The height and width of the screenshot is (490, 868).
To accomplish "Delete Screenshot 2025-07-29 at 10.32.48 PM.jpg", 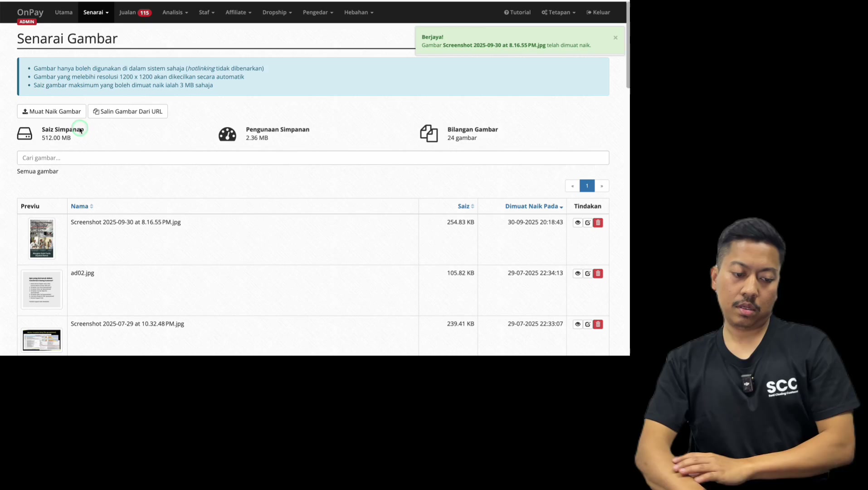I will [x=598, y=324].
